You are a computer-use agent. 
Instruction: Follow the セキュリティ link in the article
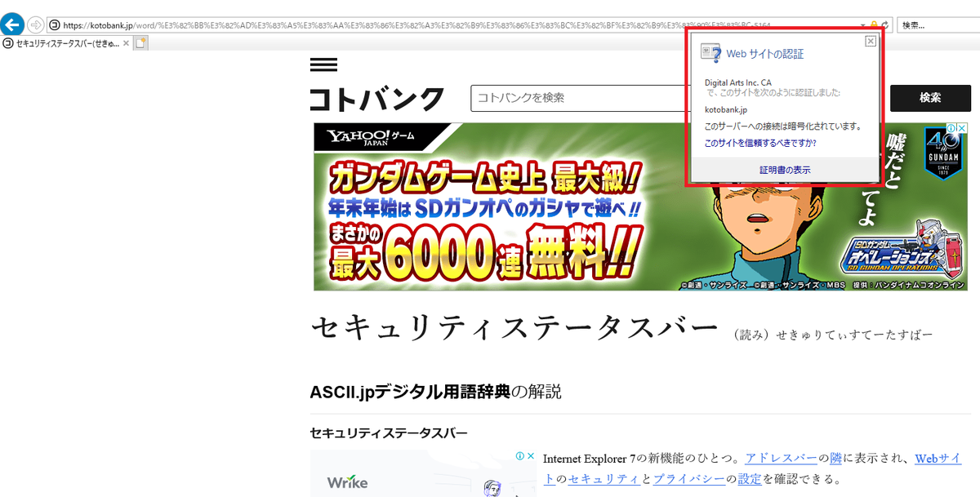pyautogui.click(x=603, y=479)
